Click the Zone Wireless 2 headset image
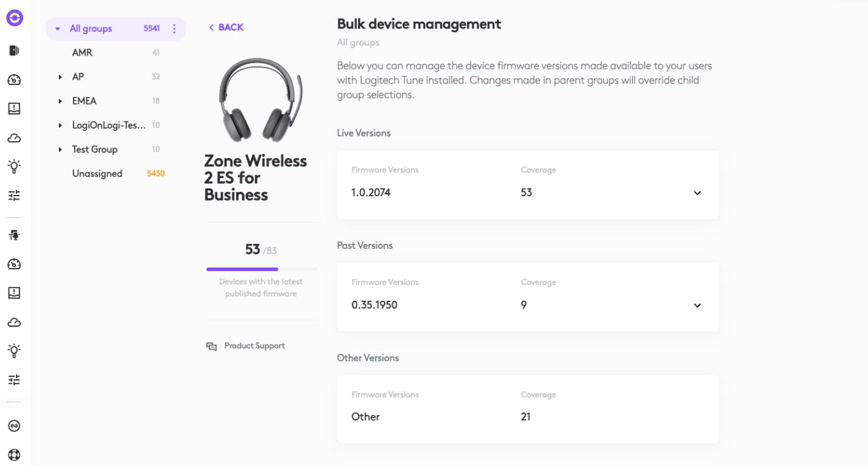 [x=260, y=101]
